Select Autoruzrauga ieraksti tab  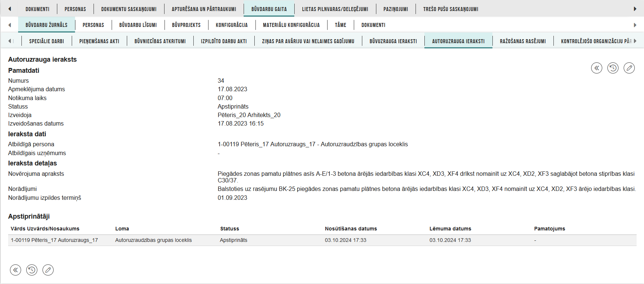(458, 41)
